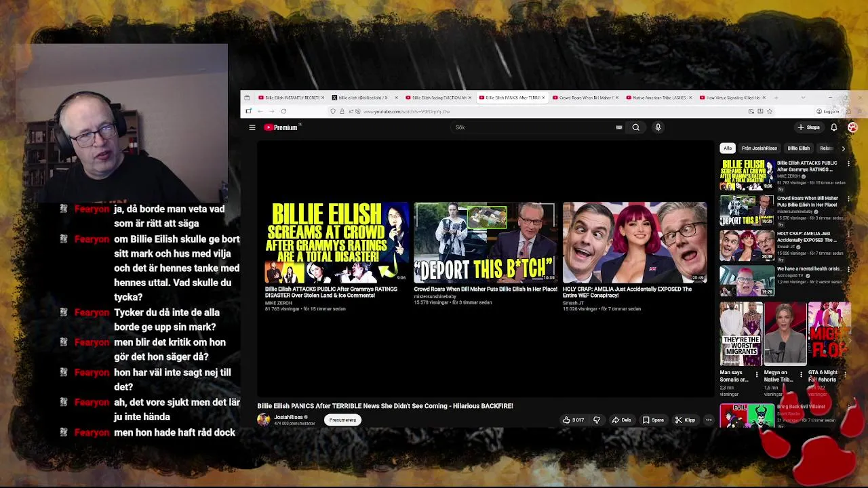The image size is (868, 488).
Task: Go forward with browser forward arrow
Action: 271,111
